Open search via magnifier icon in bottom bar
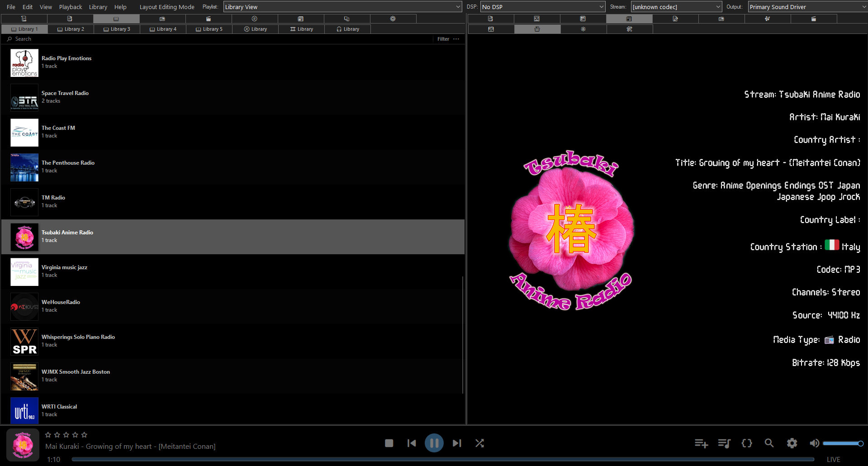This screenshot has height=466, width=868. point(769,443)
